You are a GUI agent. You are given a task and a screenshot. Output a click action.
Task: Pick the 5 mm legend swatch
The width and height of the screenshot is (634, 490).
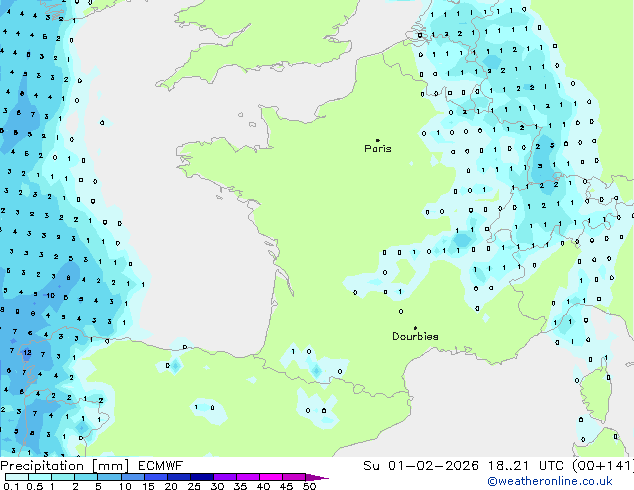(109, 477)
